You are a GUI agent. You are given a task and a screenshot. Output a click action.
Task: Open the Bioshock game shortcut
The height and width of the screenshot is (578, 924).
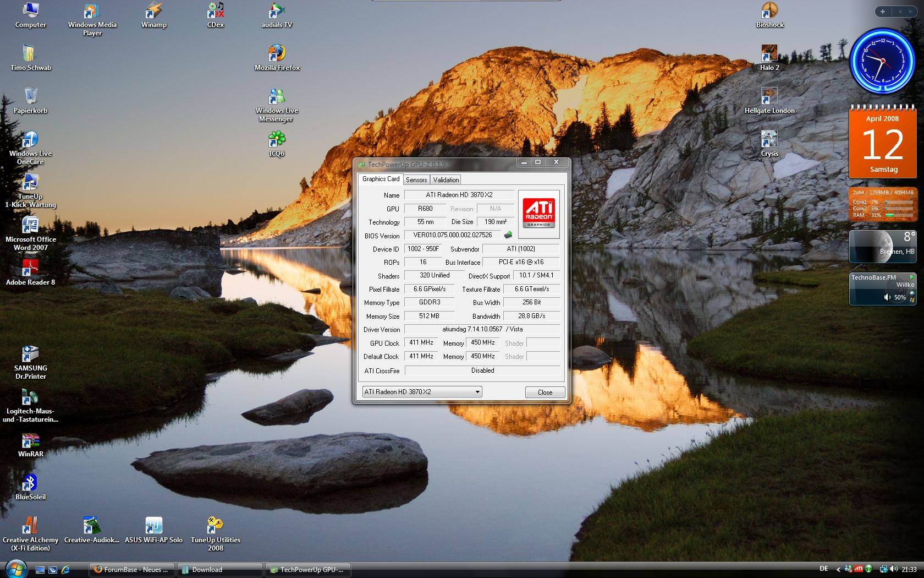770,15
